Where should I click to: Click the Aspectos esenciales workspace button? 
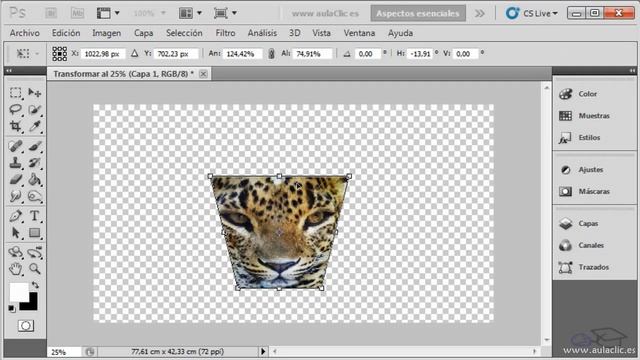coord(418,13)
